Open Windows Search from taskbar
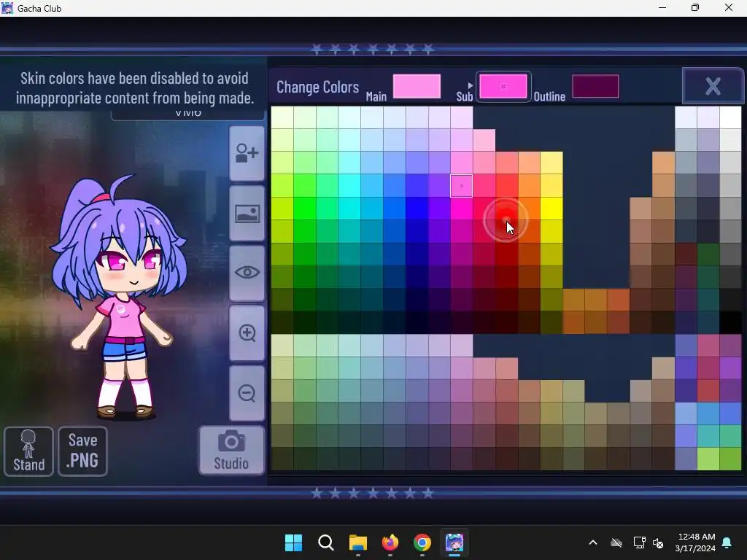This screenshot has height=560, width=747. pos(326,542)
